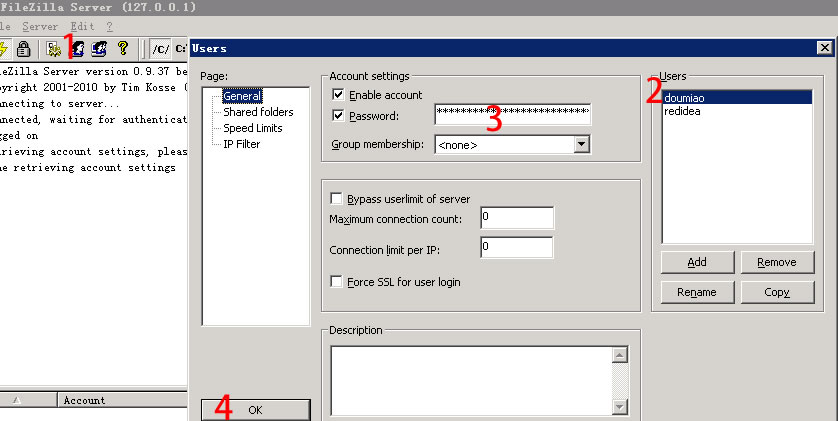The height and width of the screenshot is (421, 838).
Task: Open the Edit menu
Action: pyautogui.click(x=82, y=26)
